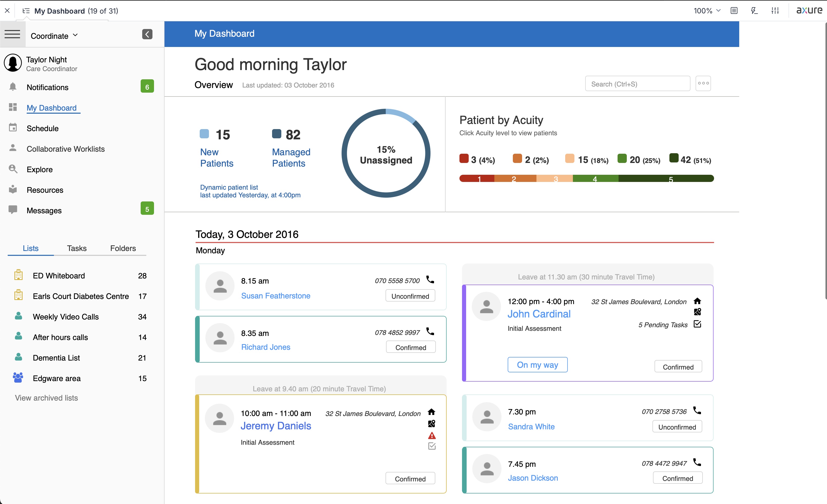Open Axure notes icon in top bar
Screen dimensions: 827x504
pos(734,11)
